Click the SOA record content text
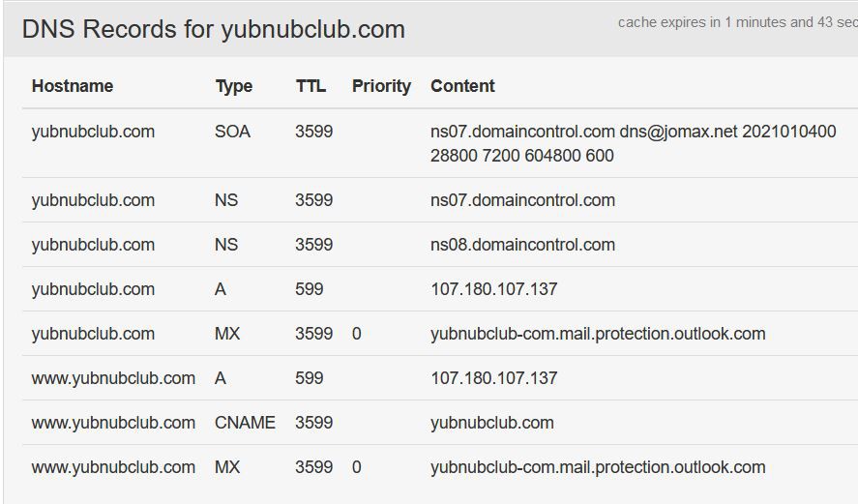The height and width of the screenshot is (504, 858). [633, 143]
